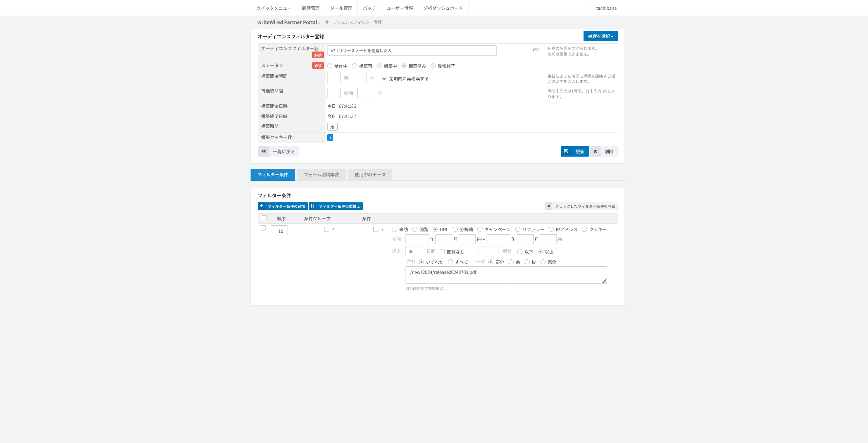Viewport: 868px width, 443px height.
Task: Select the クッキー condition radio
Action: (x=584, y=229)
